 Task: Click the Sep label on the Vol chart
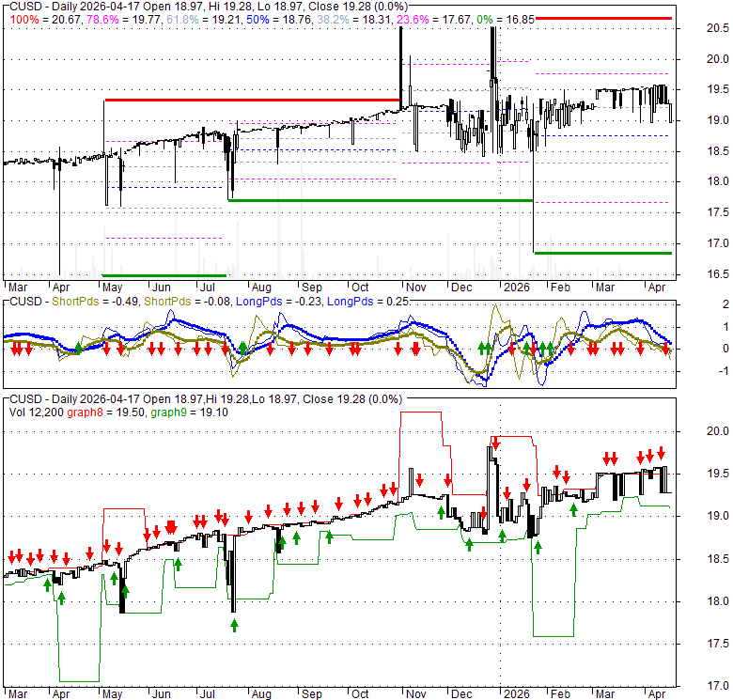click(311, 694)
